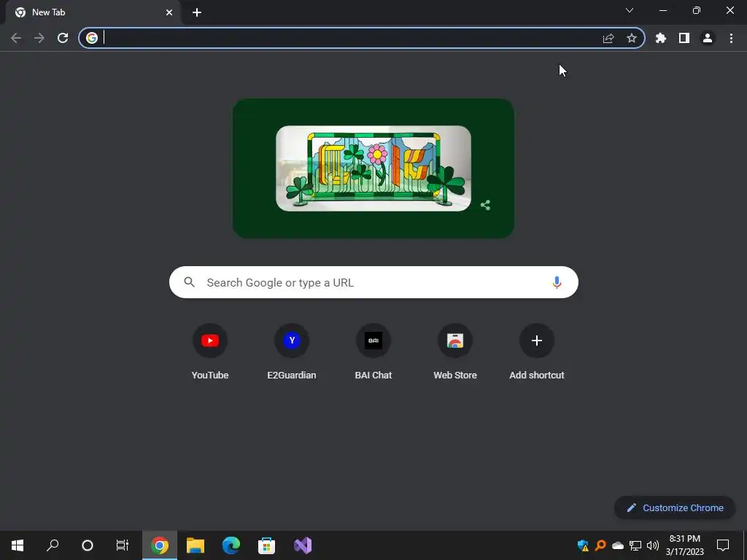
Task: Bookmark this tab with the star
Action: (x=632, y=38)
